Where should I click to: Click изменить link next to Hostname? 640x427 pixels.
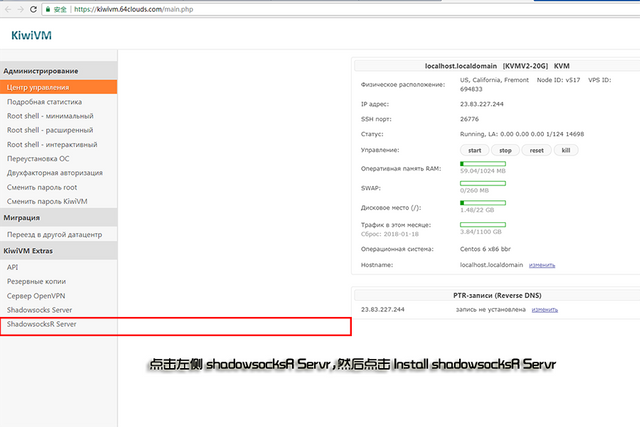click(542, 265)
